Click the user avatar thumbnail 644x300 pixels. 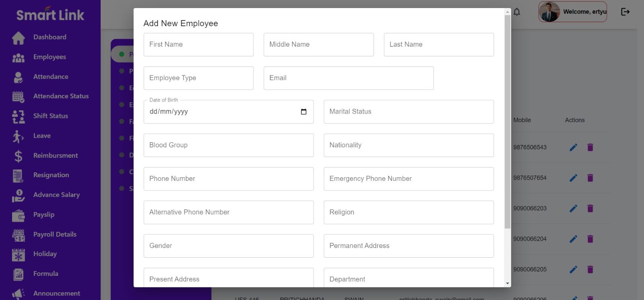click(549, 12)
